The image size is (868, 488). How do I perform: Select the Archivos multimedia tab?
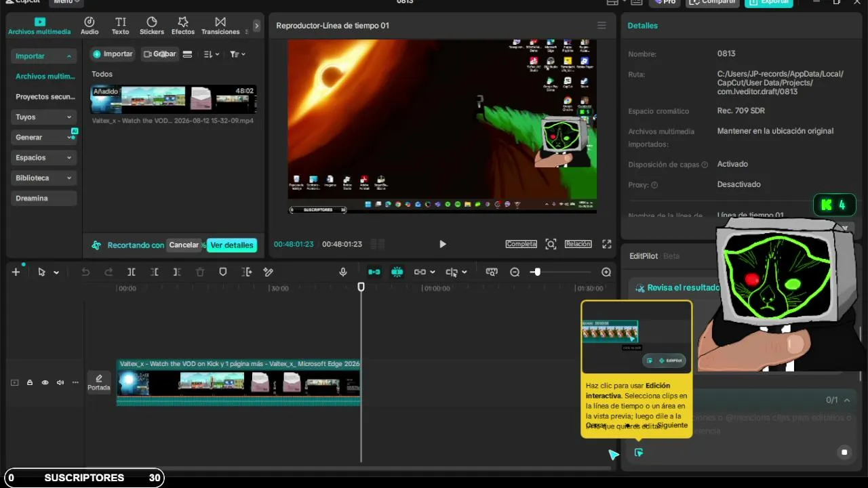coord(39,26)
